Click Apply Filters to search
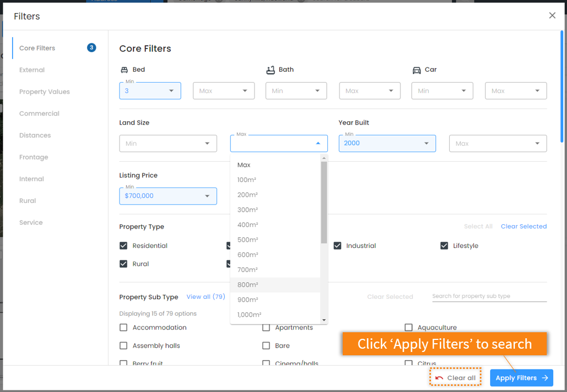 (521, 378)
